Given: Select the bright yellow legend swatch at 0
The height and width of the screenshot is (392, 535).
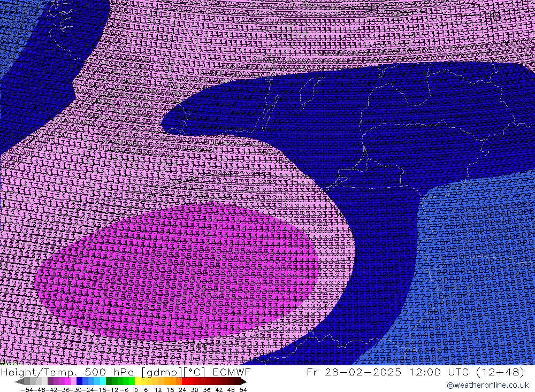Looking at the screenshot, I should (x=138, y=381).
